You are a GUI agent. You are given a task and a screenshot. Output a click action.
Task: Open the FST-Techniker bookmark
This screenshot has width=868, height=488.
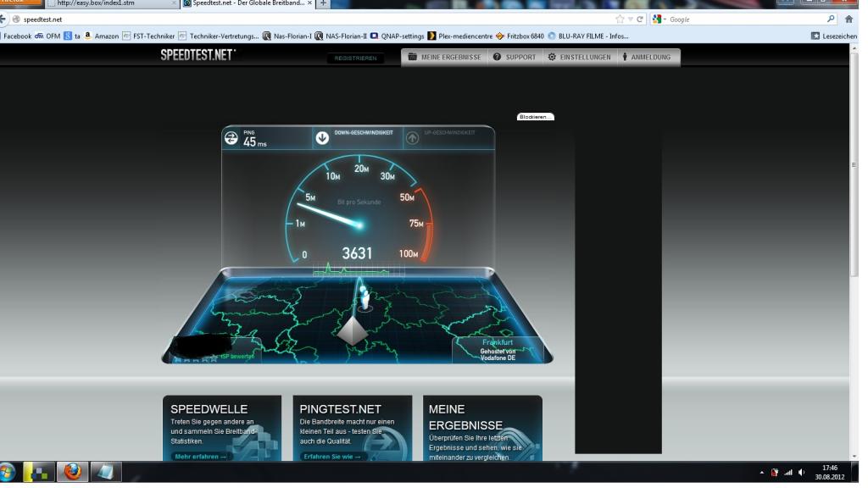(148, 36)
